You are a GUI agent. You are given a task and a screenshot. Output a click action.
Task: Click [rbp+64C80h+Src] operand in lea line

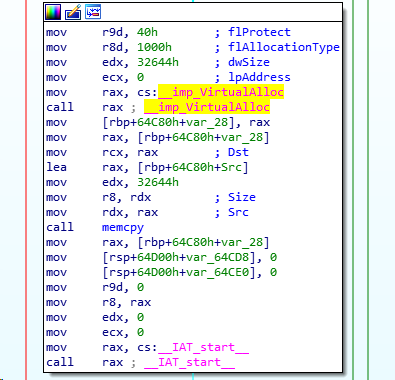(x=193, y=167)
